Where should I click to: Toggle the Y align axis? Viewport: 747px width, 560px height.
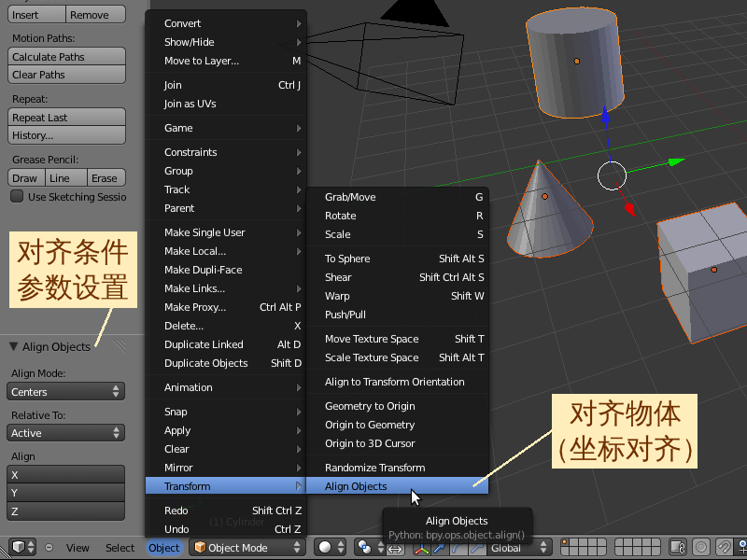[65, 493]
